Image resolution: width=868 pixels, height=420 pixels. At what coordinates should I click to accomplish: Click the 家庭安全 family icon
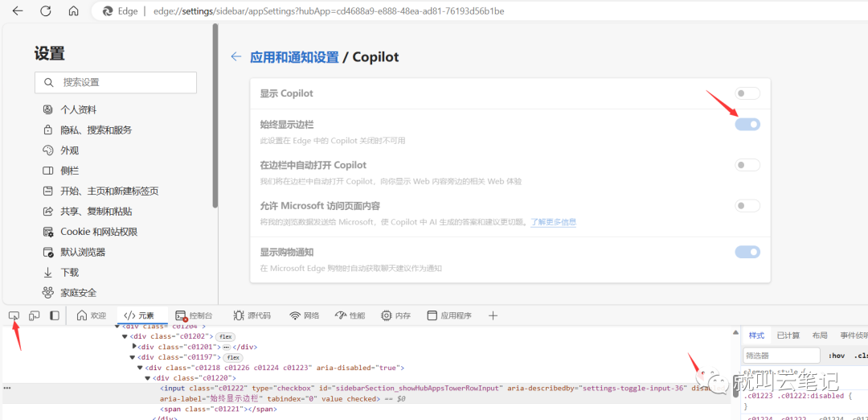click(48, 293)
